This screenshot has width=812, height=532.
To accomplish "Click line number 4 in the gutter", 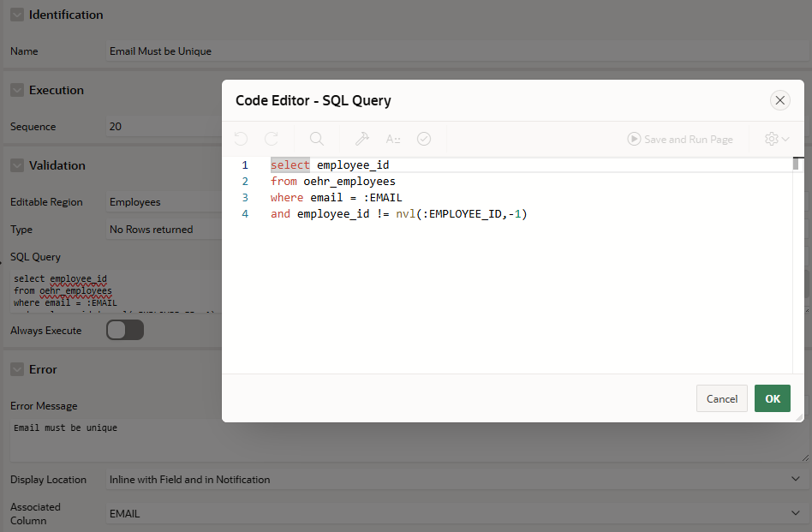I will (x=245, y=214).
